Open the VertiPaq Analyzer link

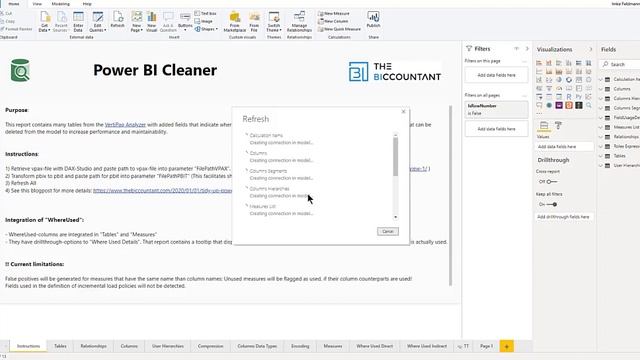click(125, 124)
